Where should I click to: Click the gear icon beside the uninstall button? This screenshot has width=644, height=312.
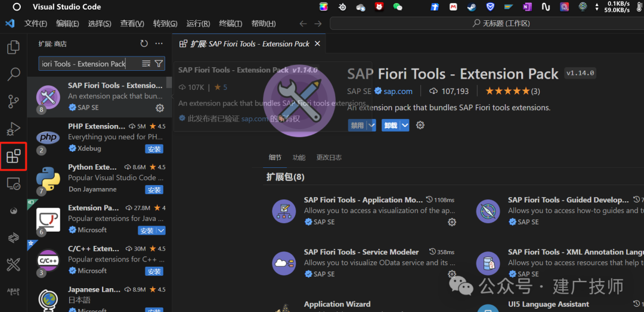(x=420, y=126)
